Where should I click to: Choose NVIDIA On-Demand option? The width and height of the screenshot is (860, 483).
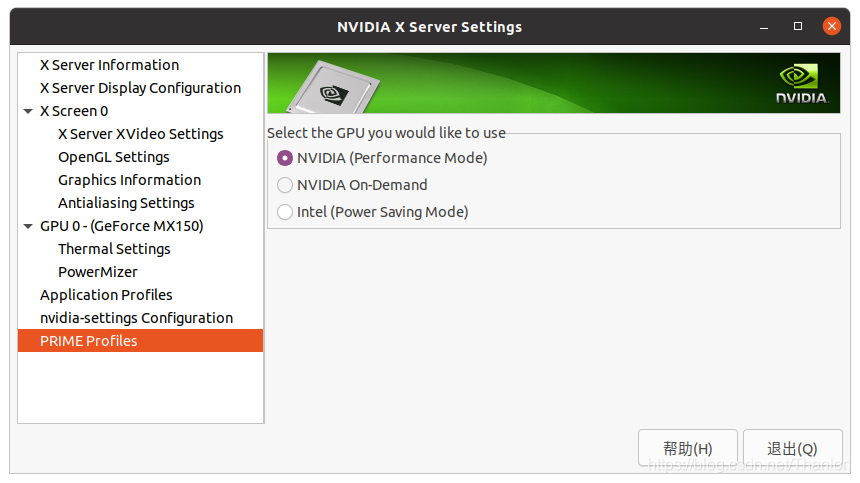(x=285, y=185)
